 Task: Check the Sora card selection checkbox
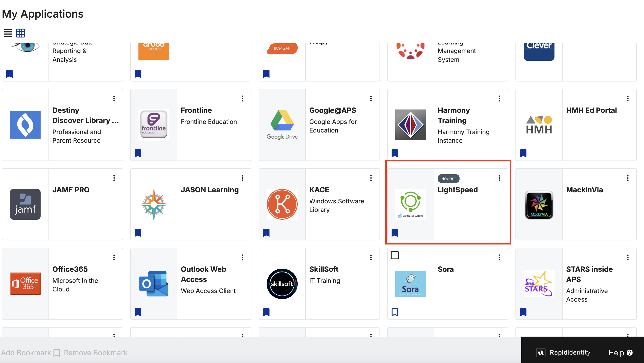click(395, 255)
